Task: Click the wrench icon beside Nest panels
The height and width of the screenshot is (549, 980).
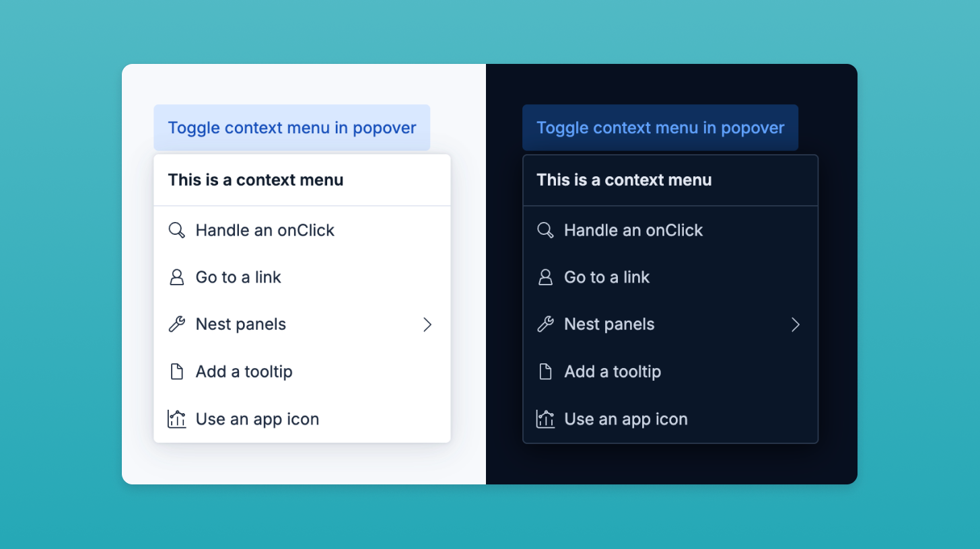Action: (x=176, y=324)
